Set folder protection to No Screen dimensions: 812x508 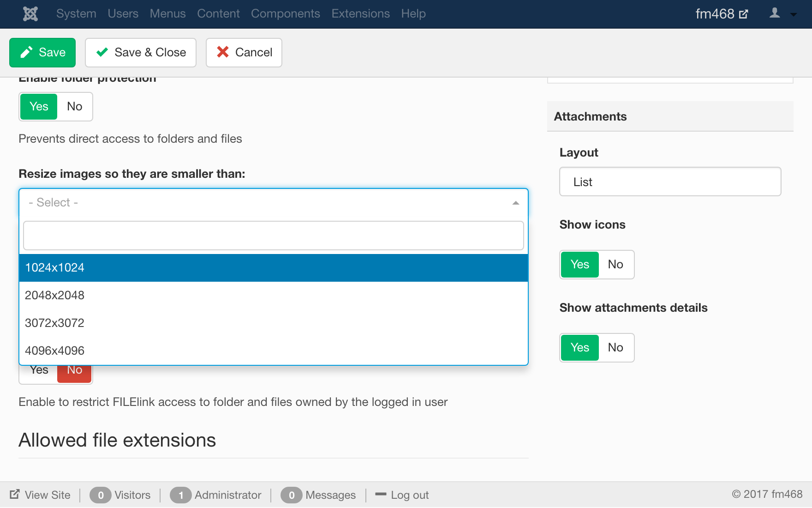(74, 107)
